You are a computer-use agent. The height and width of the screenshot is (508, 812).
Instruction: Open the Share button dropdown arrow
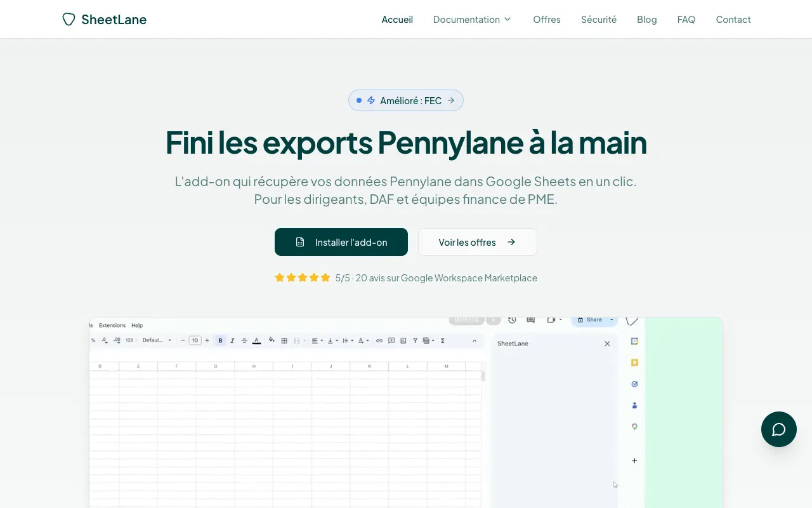click(612, 320)
